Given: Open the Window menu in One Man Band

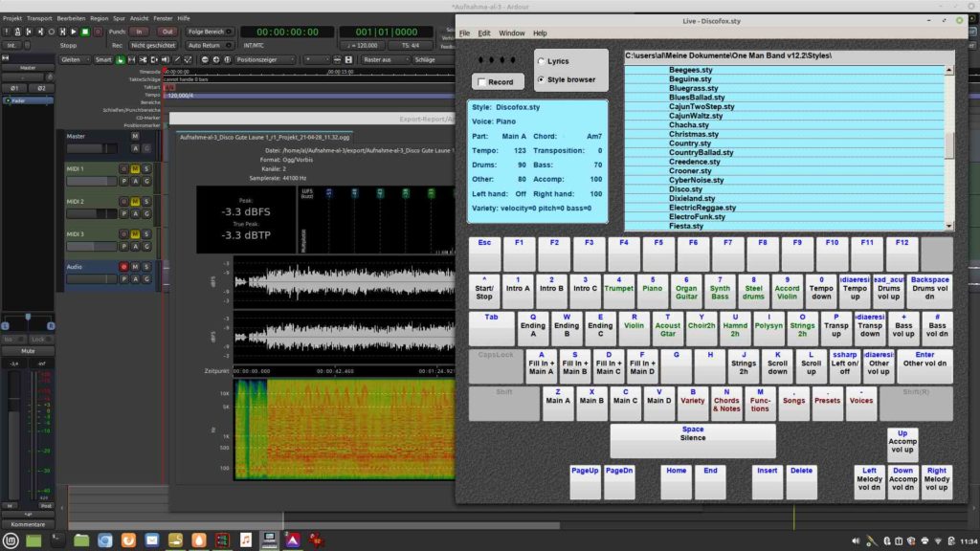Looking at the screenshot, I should point(512,33).
